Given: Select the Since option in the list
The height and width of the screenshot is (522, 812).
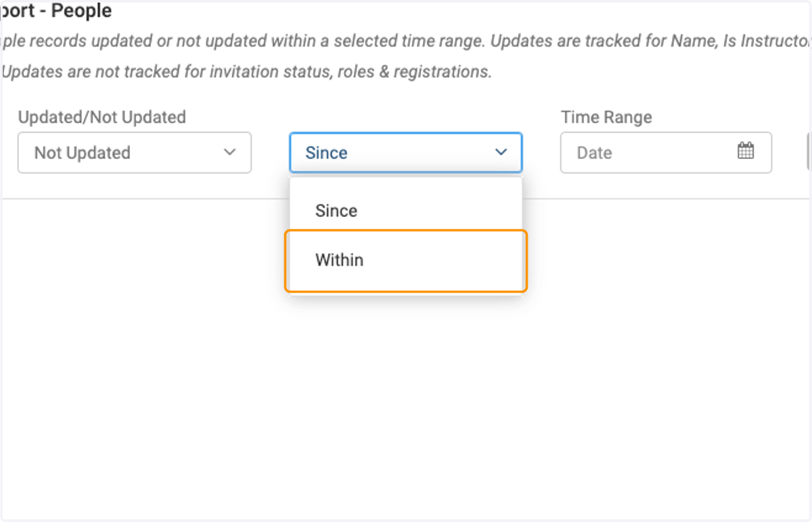Looking at the screenshot, I should 406,210.
